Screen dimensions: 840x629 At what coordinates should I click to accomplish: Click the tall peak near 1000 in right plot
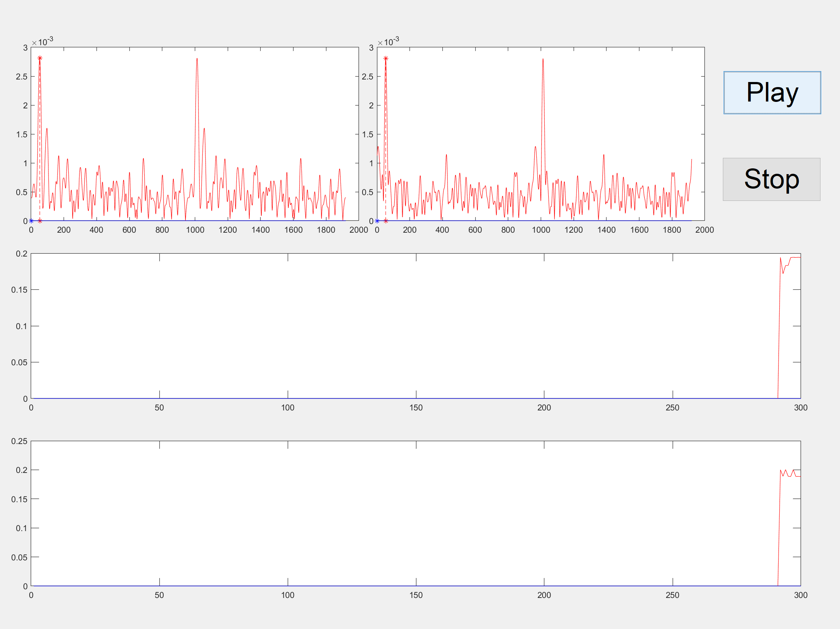tap(543, 60)
